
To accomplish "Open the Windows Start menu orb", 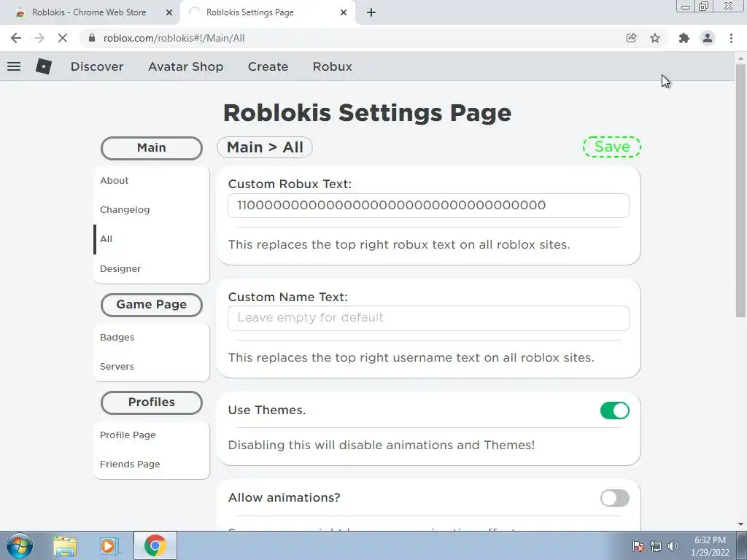I will (x=19, y=545).
